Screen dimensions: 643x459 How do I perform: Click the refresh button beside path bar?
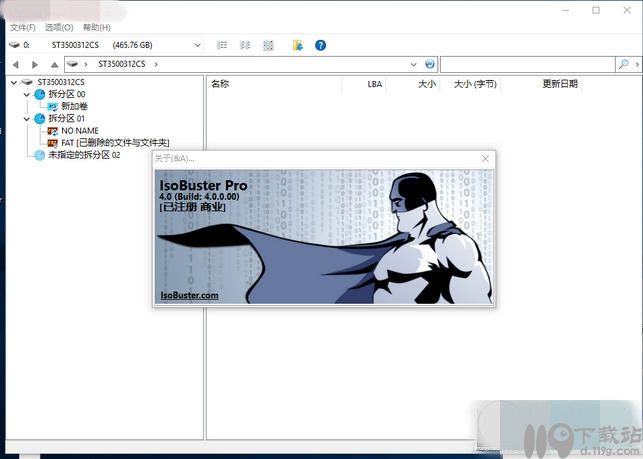coord(429,64)
